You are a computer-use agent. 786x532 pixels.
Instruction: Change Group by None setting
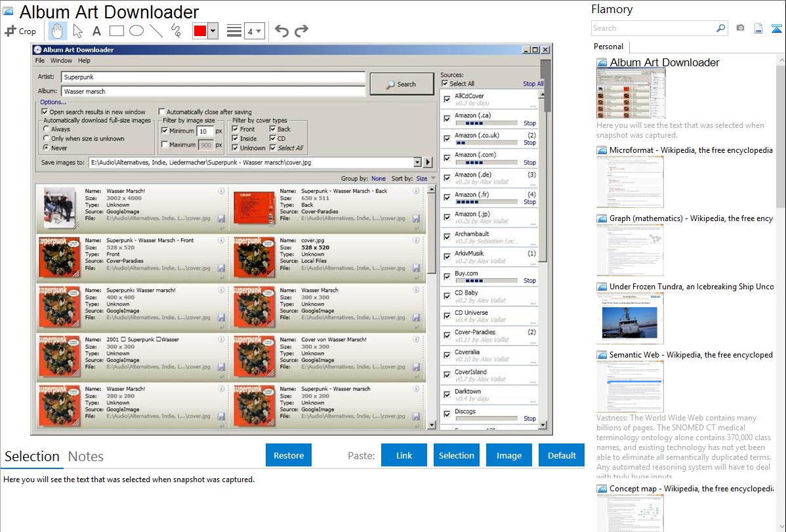[x=379, y=178]
